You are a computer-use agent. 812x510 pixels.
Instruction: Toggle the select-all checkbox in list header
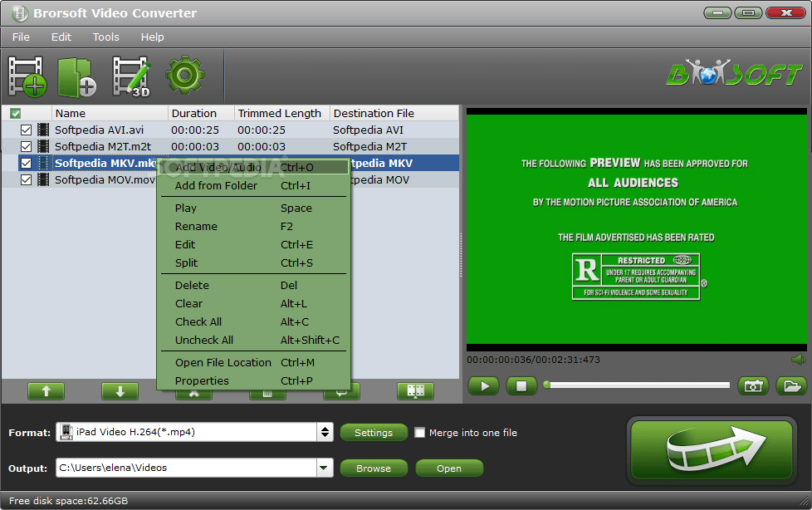16,113
